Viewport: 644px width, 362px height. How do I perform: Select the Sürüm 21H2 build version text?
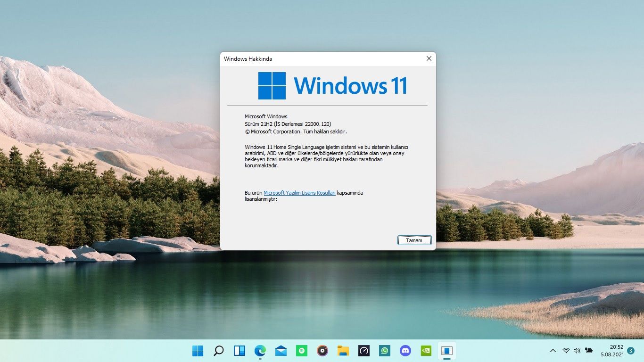point(288,124)
